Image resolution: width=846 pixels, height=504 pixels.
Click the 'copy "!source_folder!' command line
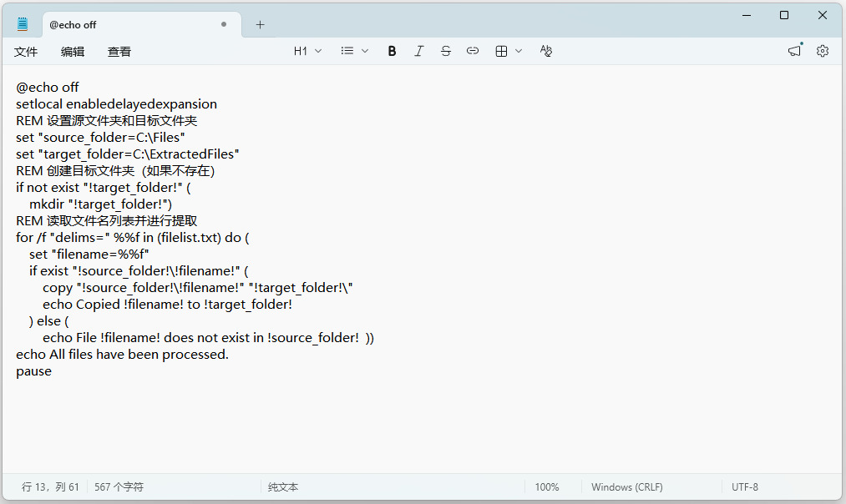click(x=197, y=288)
